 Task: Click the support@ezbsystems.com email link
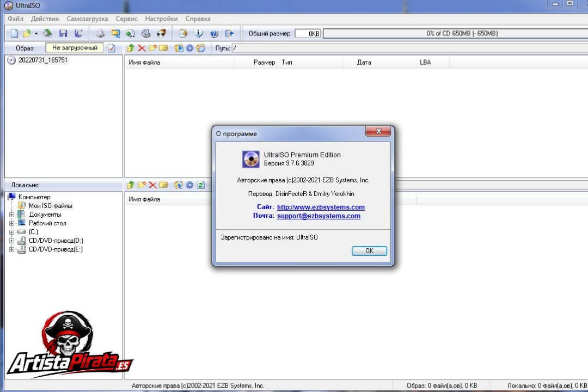[x=318, y=216]
